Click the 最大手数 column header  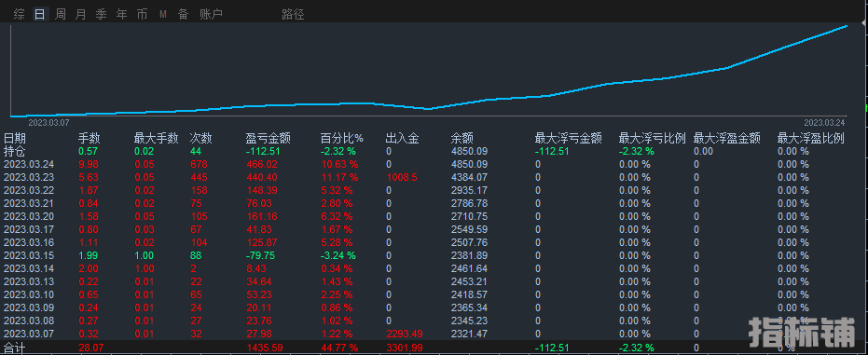click(x=156, y=138)
